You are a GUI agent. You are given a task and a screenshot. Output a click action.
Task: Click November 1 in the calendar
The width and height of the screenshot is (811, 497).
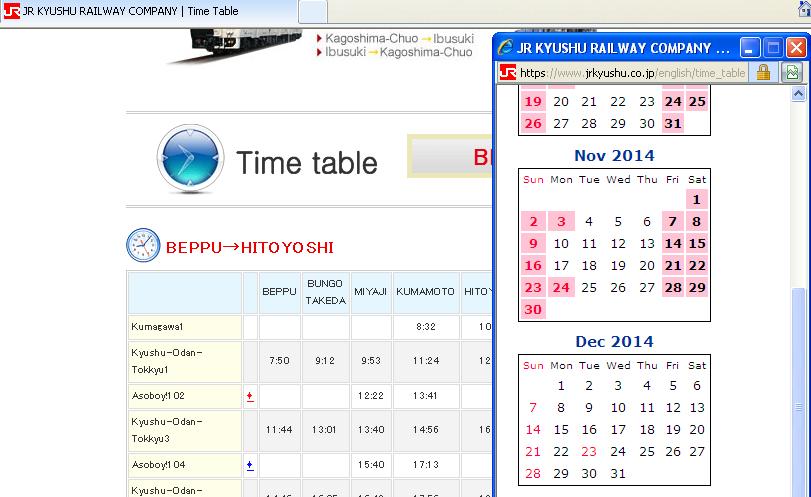click(x=697, y=199)
